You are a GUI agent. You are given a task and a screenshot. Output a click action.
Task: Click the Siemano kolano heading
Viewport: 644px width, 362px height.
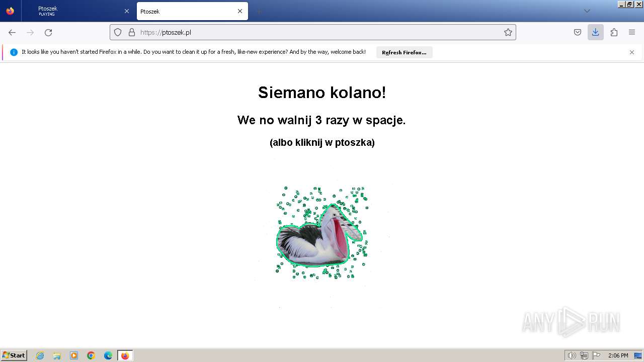tap(322, 93)
